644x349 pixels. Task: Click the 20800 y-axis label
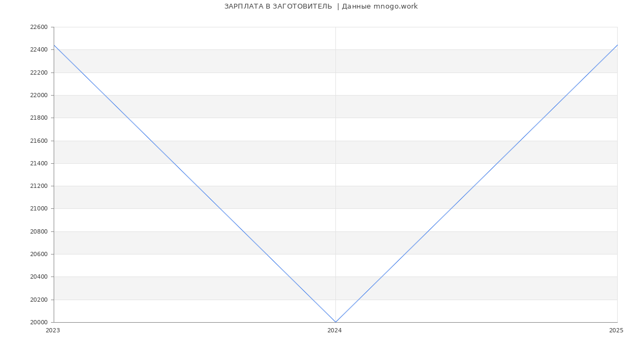(x=39, y=231)
